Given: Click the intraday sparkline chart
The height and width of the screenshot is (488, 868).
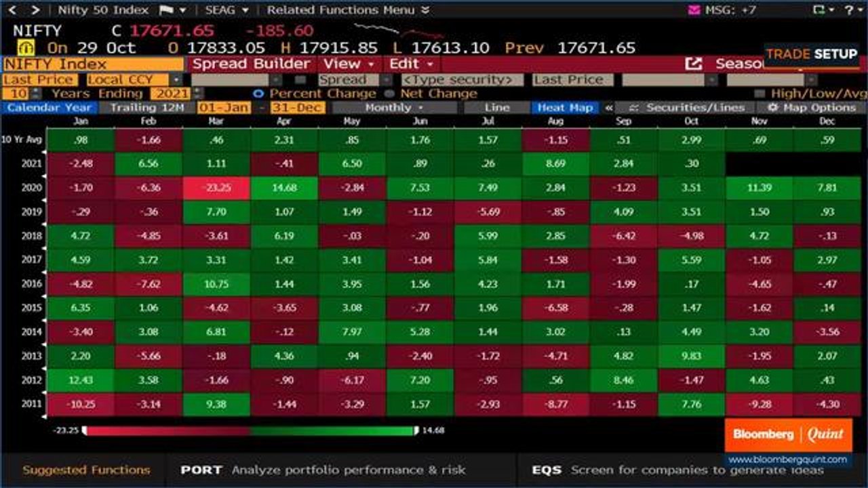Looking at the screenshot, I should 398,30.
